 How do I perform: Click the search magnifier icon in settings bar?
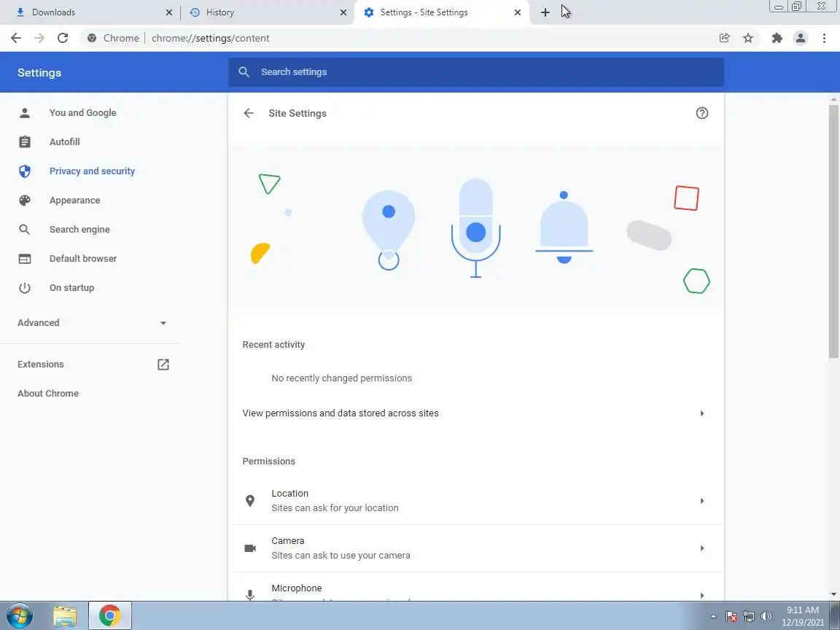pyautogui.click(x=244, y=71)
